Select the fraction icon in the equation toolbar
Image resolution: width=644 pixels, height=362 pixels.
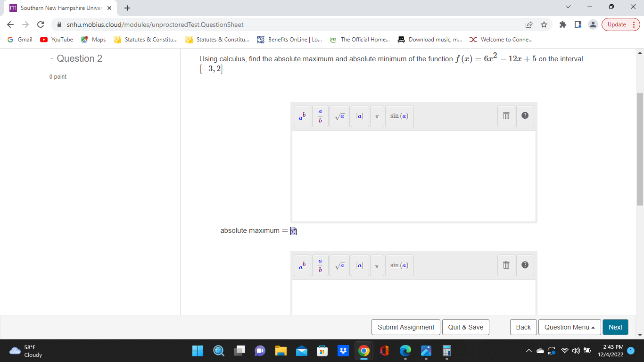320,116
